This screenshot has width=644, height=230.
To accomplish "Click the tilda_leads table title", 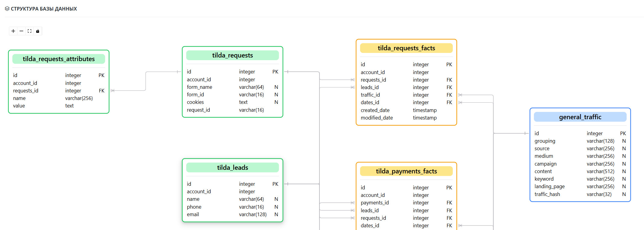I will [x=232, y=168].
